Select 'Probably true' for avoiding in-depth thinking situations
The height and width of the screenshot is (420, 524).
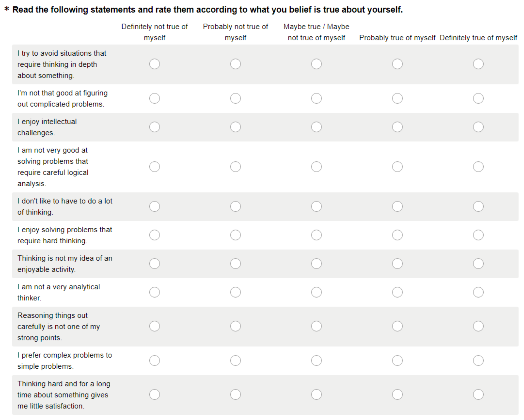click(x=397, y=64)
